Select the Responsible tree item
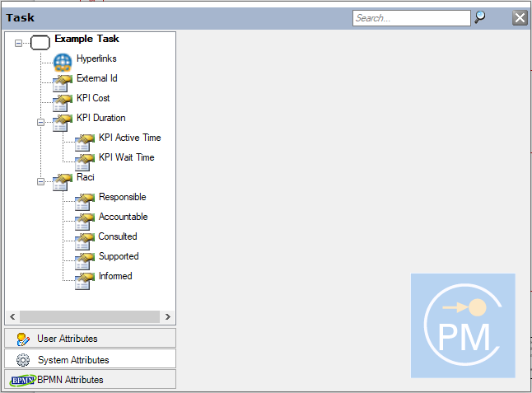Screen dimensions: 532x393 [123, 197]
